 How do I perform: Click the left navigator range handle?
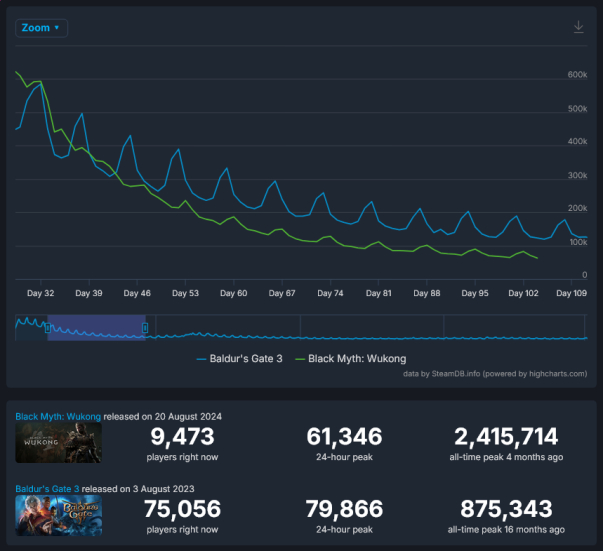click(x=48, y=328)
